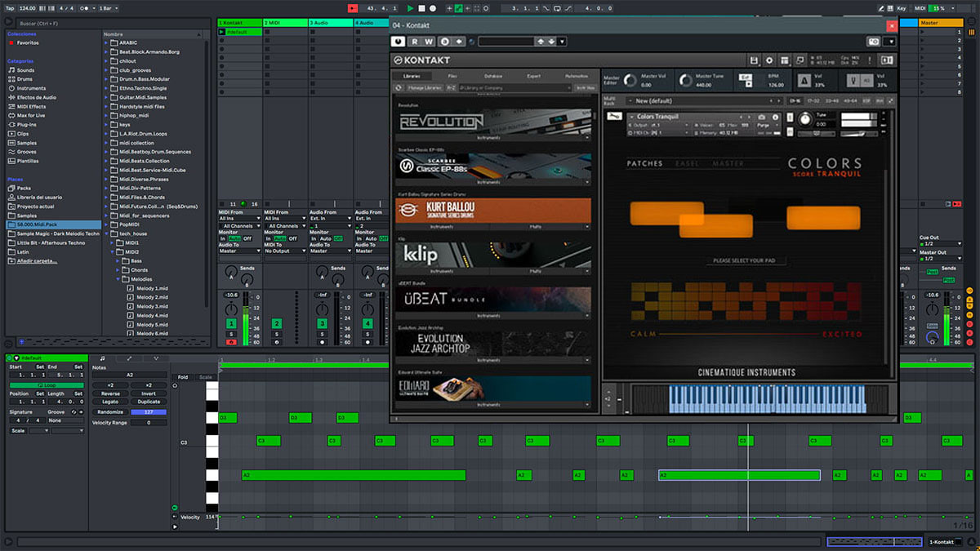Click the Kontakt Master Vol knob
Viewport: 980px width, 551px height.
[x=630, y=81]
